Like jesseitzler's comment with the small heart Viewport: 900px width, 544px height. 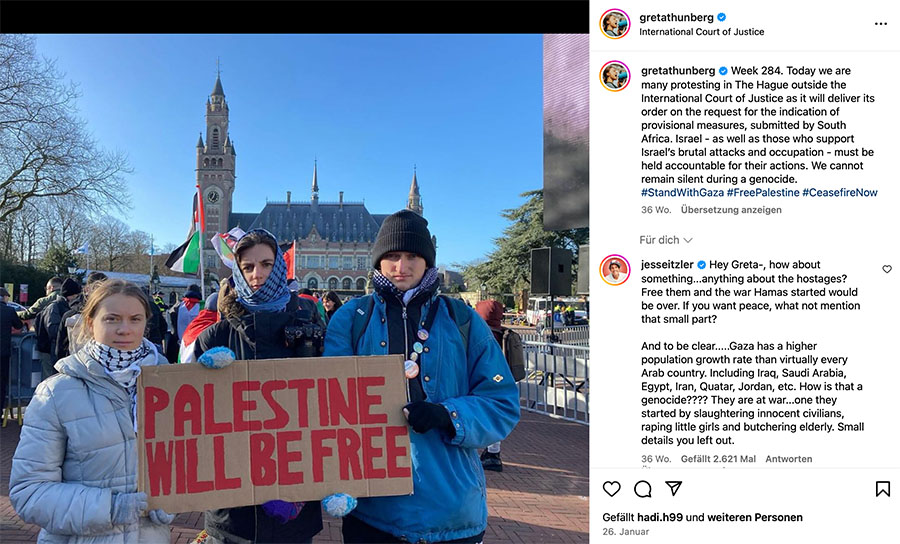[887, 269]
